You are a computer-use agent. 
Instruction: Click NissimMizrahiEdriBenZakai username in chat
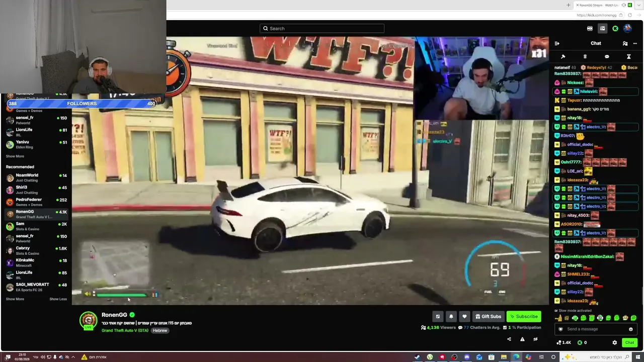pyautogui.click(x=587, y=257)
